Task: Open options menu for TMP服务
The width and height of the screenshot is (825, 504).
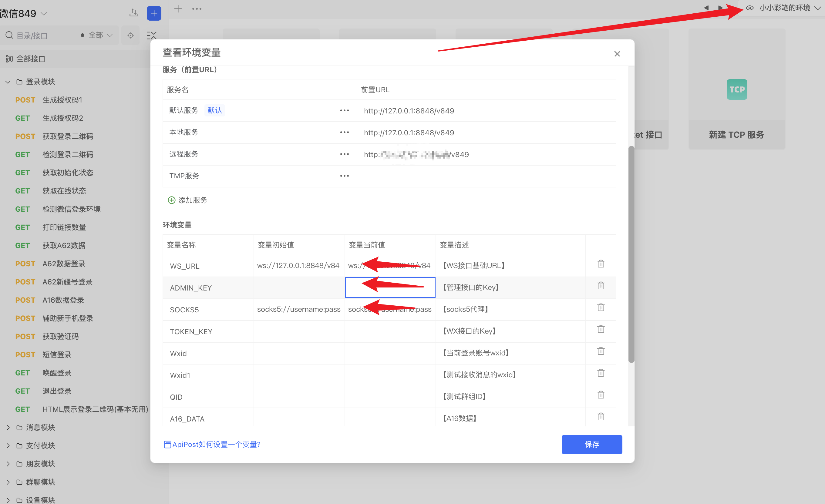Action: [x=344, y=176]
